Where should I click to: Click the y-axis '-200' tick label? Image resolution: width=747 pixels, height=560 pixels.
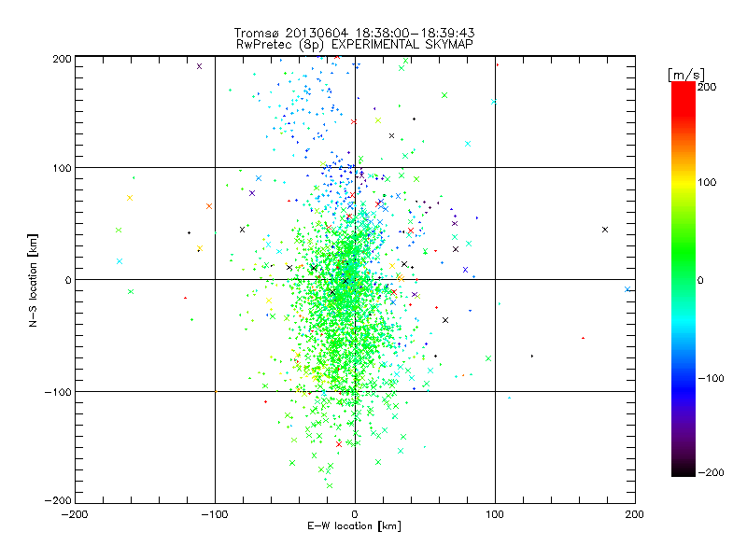58,500
